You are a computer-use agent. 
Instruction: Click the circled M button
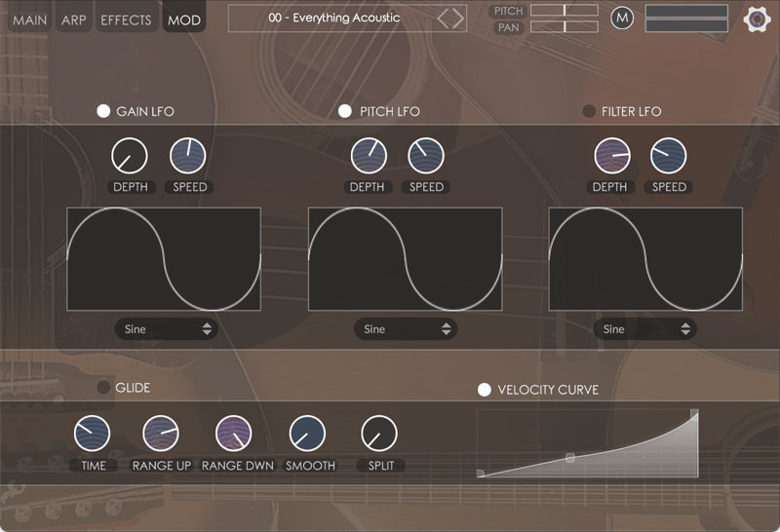coord(621,18)
